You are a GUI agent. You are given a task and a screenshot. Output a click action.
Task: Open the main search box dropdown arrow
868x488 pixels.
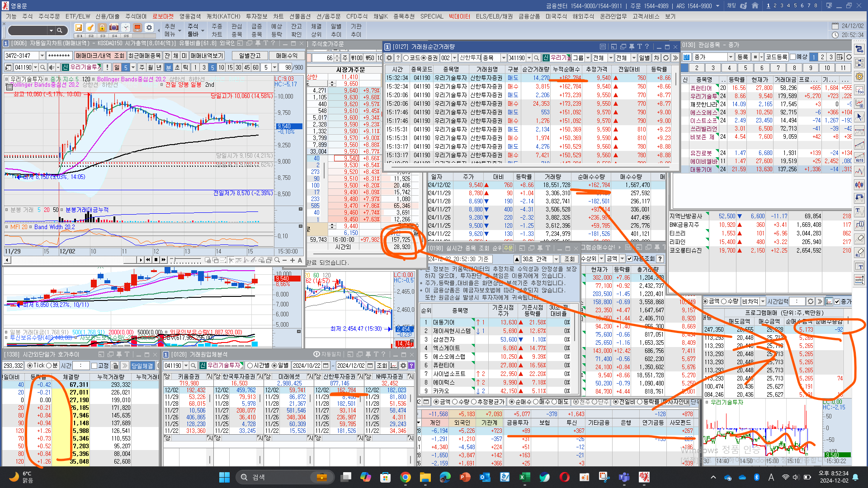(x=50, y=31)
